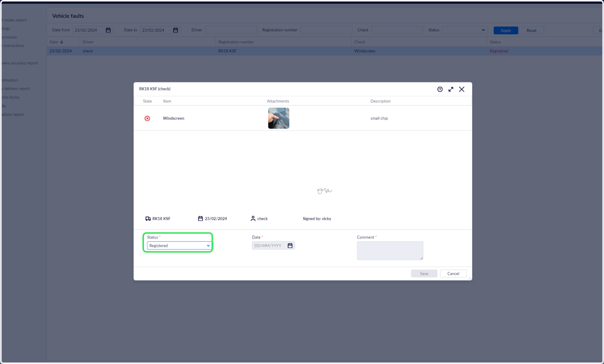Open Date from calendar picker icon
The image size is (604, 364).
click(x=108, y=30)
